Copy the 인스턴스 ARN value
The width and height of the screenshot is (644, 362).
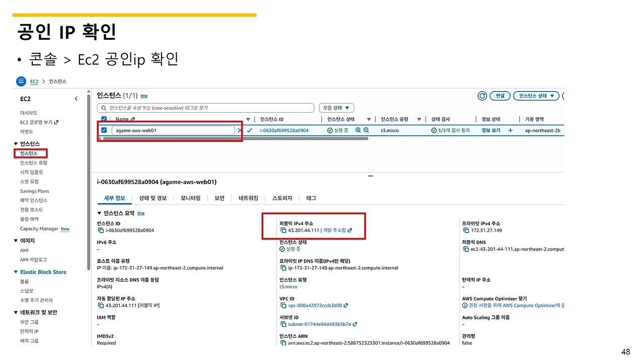click(x=283, y=343)
